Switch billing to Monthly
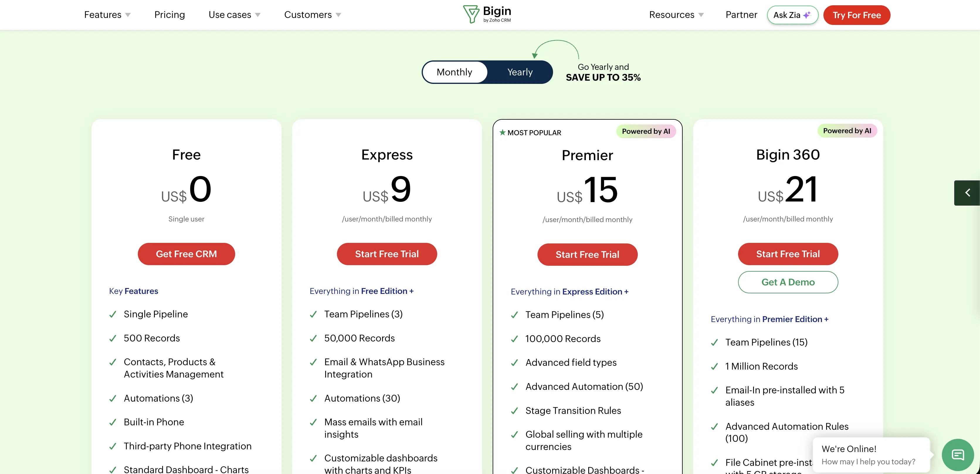This screenshot has width=980, height=474. point(454,72)
